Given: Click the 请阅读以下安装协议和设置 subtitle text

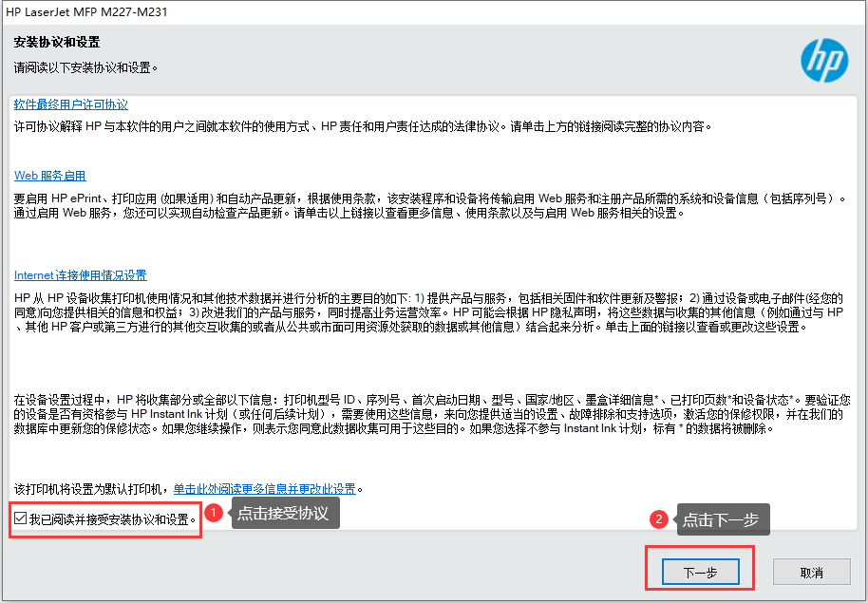Looking at the screenshot, I should click(x=85, y=67).
